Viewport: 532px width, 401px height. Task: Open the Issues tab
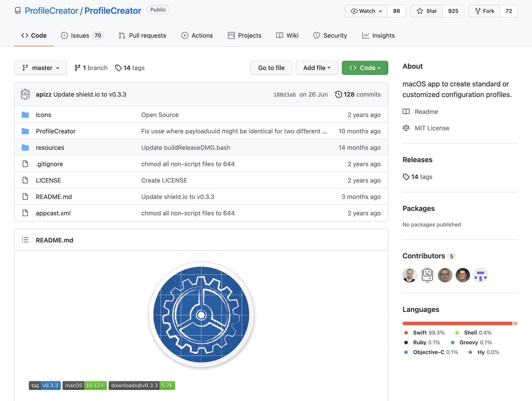[82, 35]
